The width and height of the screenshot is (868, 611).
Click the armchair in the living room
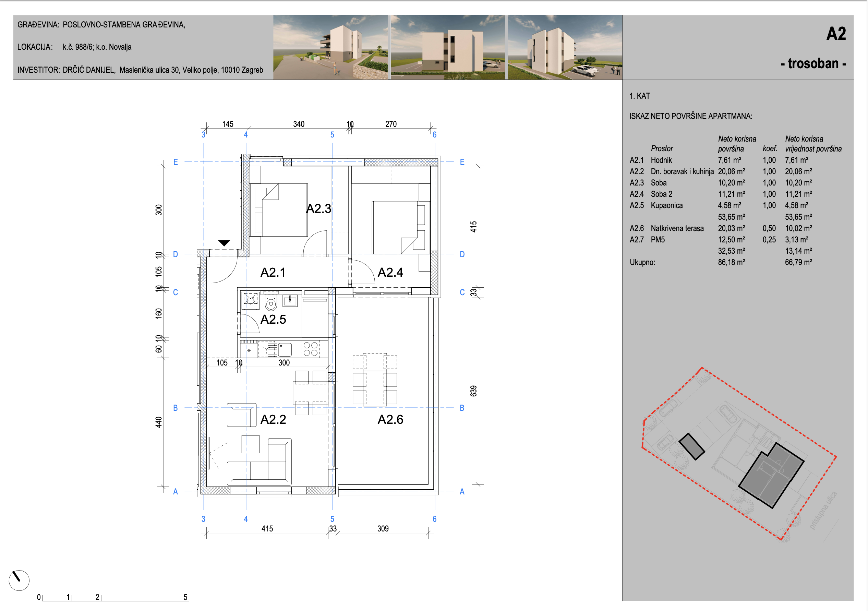pyautogui.click(x=242, y=415)
